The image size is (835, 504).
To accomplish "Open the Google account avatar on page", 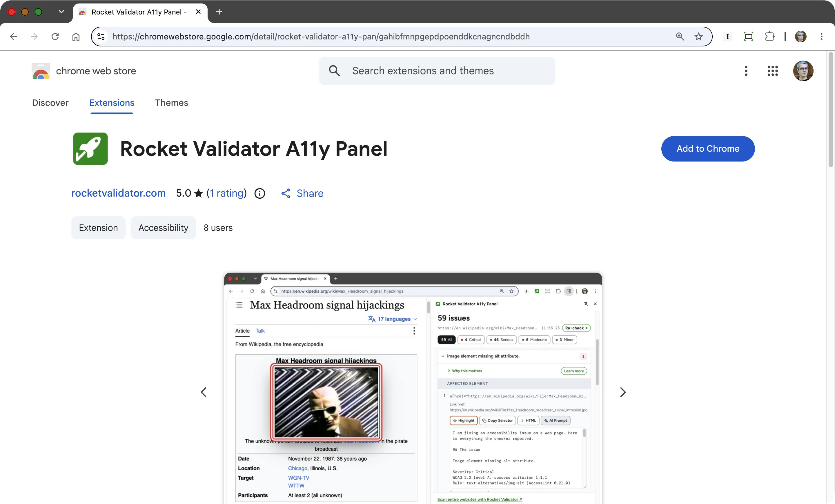I will 803,71.
